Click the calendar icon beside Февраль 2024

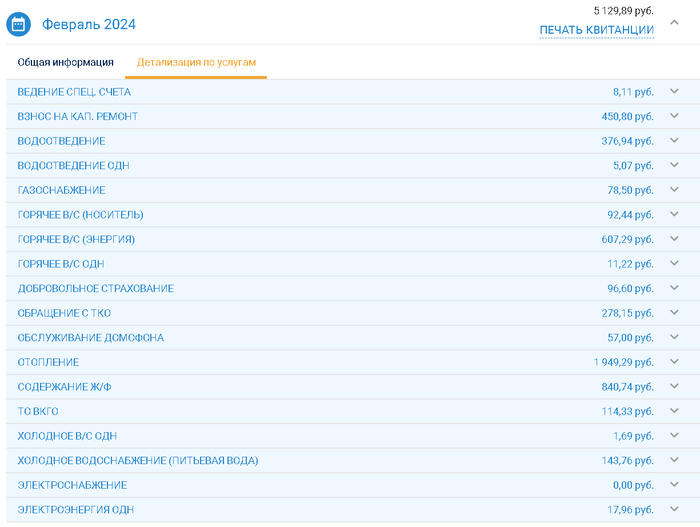[x=20, y=24]
